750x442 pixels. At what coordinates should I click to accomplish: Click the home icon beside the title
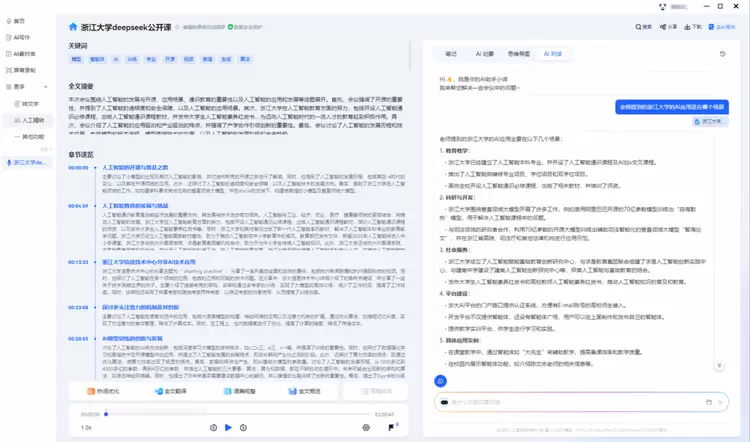tap(73, 27)
